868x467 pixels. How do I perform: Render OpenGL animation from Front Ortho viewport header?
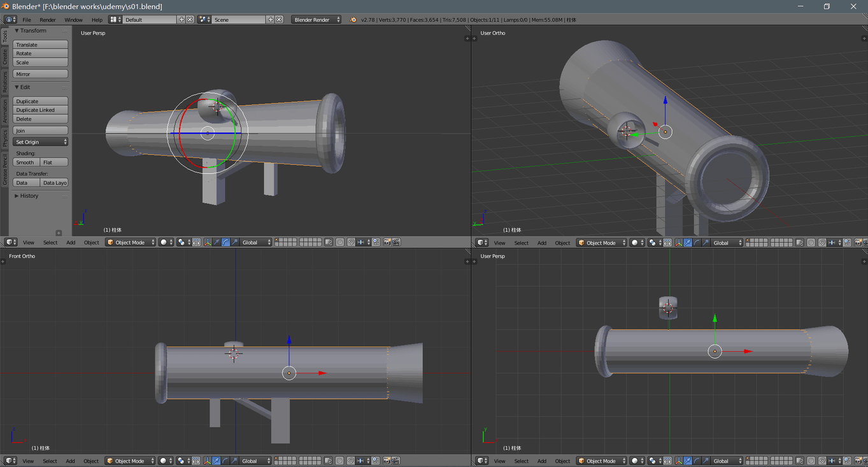pos(396,461)
